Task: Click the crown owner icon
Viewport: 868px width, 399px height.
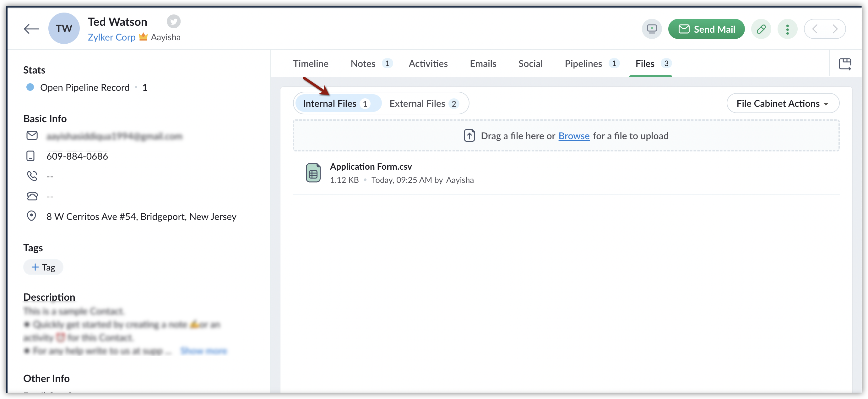Action: (x=143, y=36)
